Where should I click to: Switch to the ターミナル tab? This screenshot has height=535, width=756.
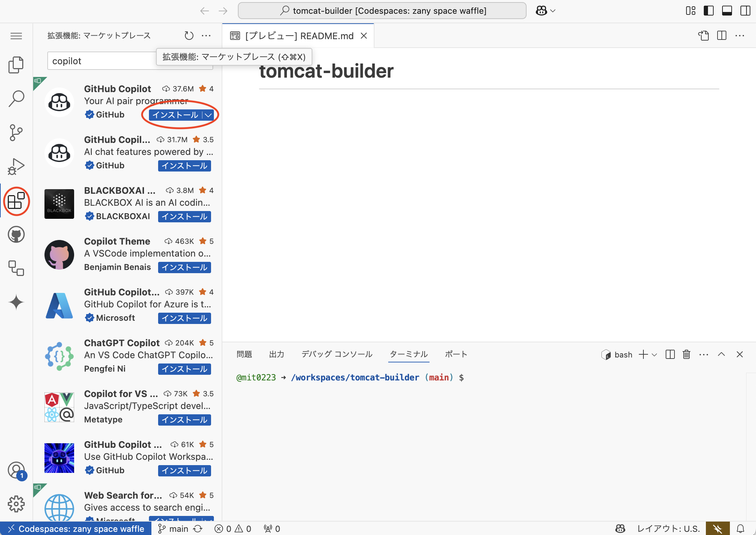(x=408, y=354)
